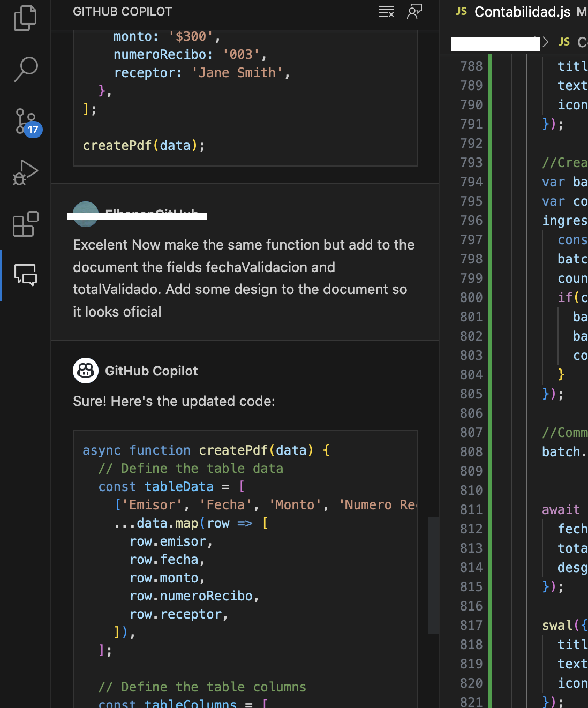588x708 pixels.
Task: Click the GITHUB COPILOT panel title
Action: [x=123, y=11]
